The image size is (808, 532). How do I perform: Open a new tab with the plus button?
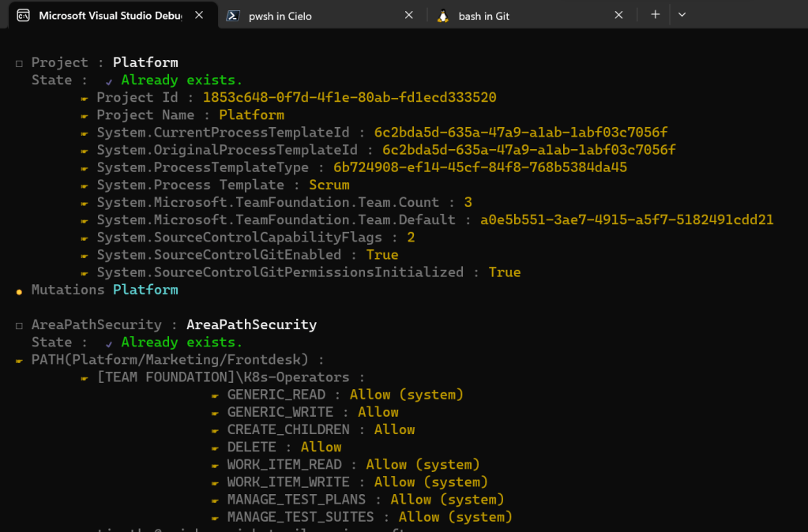[655, 14]
